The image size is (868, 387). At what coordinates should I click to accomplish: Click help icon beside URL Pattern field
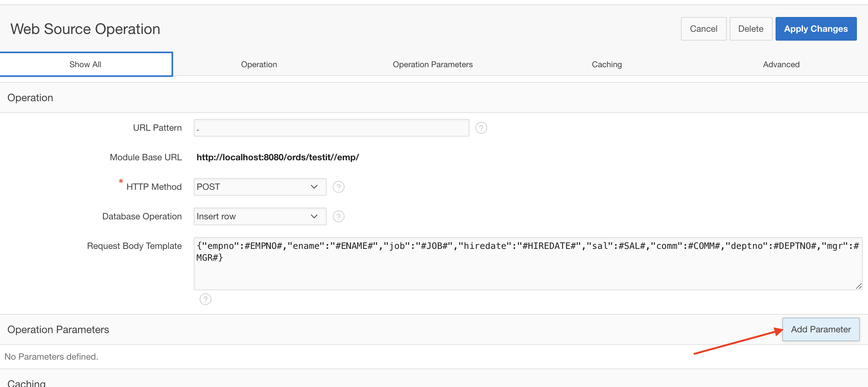[x=481, y=128]
